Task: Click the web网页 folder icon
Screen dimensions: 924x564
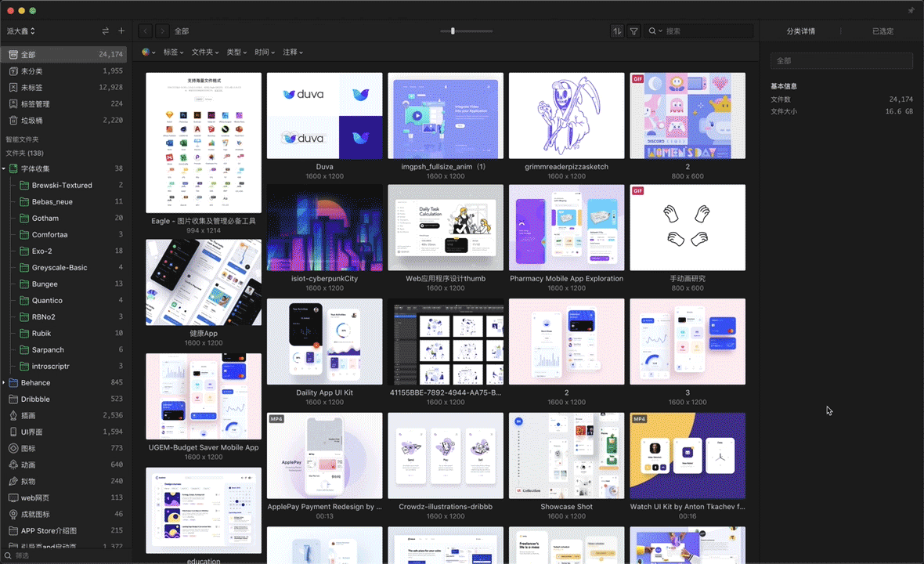Action: coord(13,498)
